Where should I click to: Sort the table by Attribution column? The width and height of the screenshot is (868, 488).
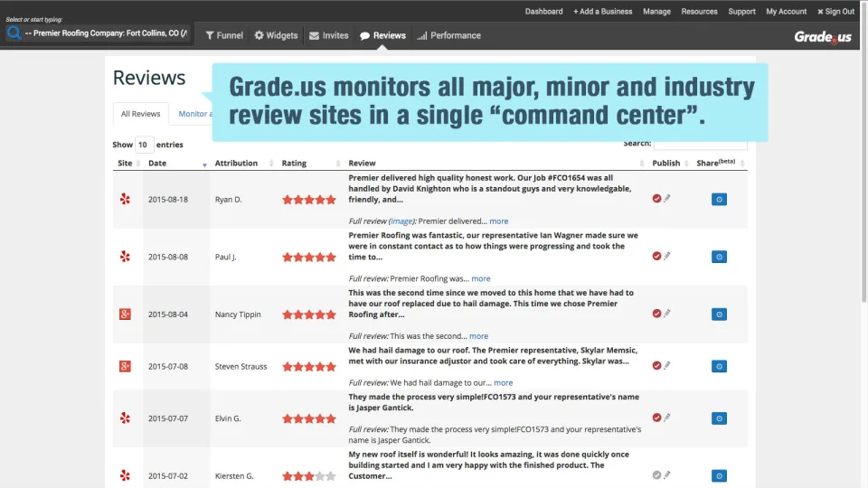click(243, 164)
